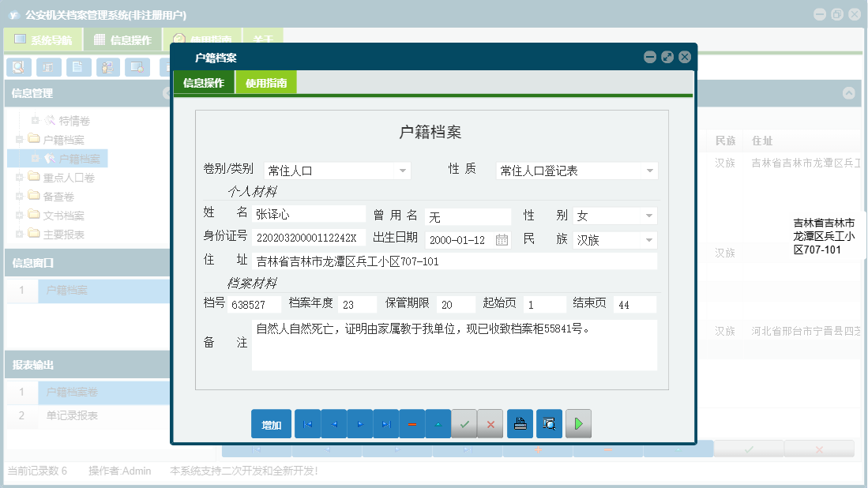
Task: Advance to the next record icon
Action: point(359,423)
